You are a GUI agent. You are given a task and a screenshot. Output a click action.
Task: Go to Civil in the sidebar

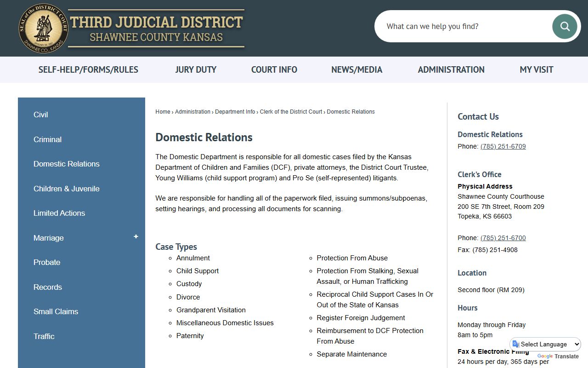[x=41, y=115]
